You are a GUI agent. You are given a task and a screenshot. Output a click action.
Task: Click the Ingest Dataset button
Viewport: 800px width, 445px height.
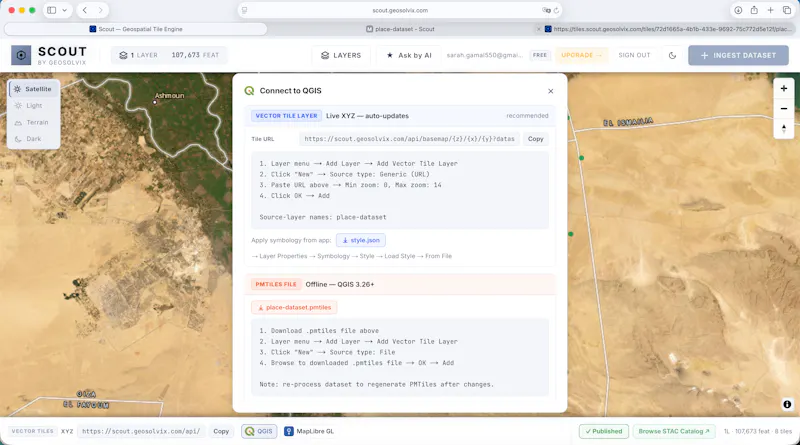point(738,55)
